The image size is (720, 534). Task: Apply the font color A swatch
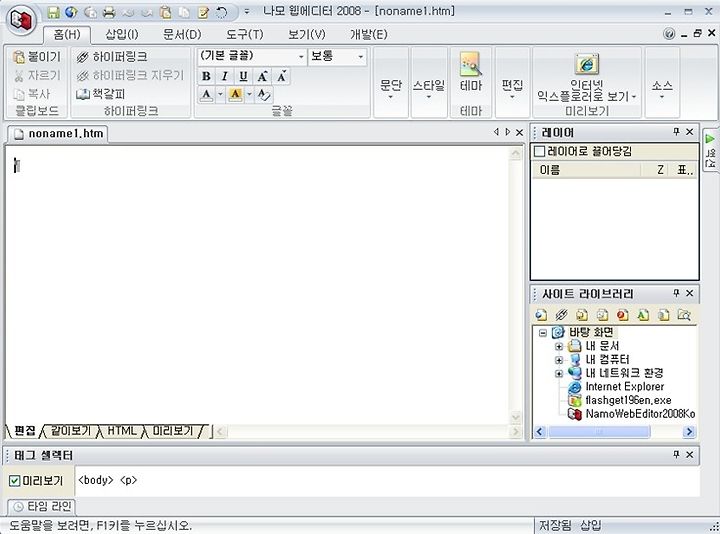click(207, 95)
